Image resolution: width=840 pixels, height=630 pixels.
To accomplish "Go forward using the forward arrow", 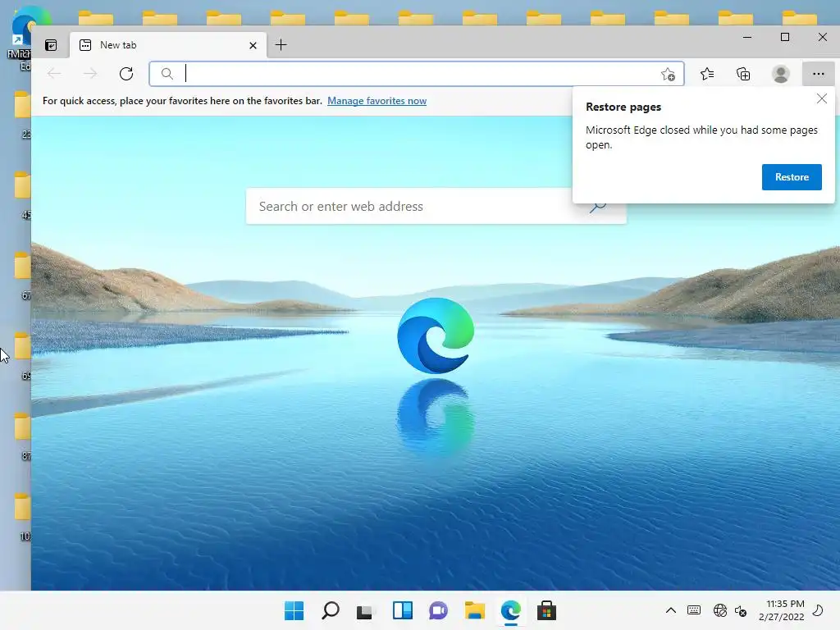I will (x=90, y=73).
